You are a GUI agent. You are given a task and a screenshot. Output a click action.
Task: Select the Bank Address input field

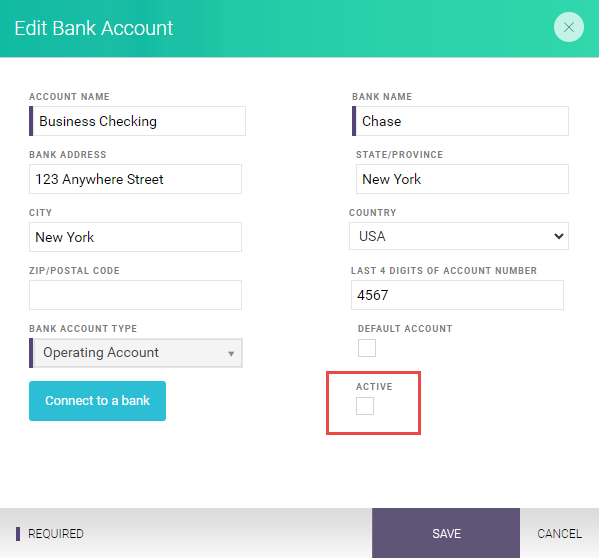(135, 179)
